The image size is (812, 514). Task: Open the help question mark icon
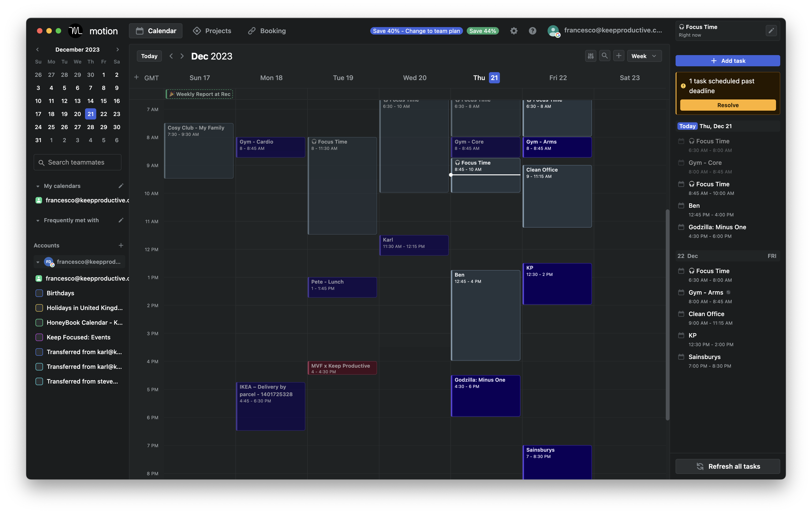532,31
